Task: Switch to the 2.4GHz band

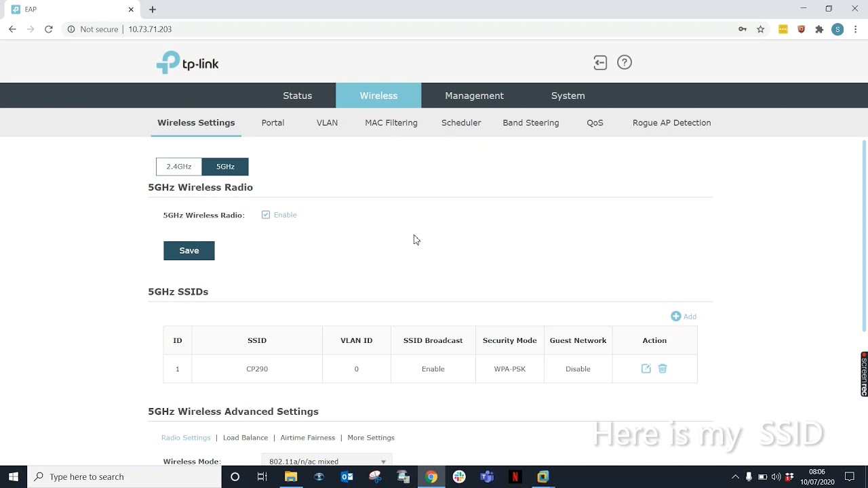Action: coord(179,167)
